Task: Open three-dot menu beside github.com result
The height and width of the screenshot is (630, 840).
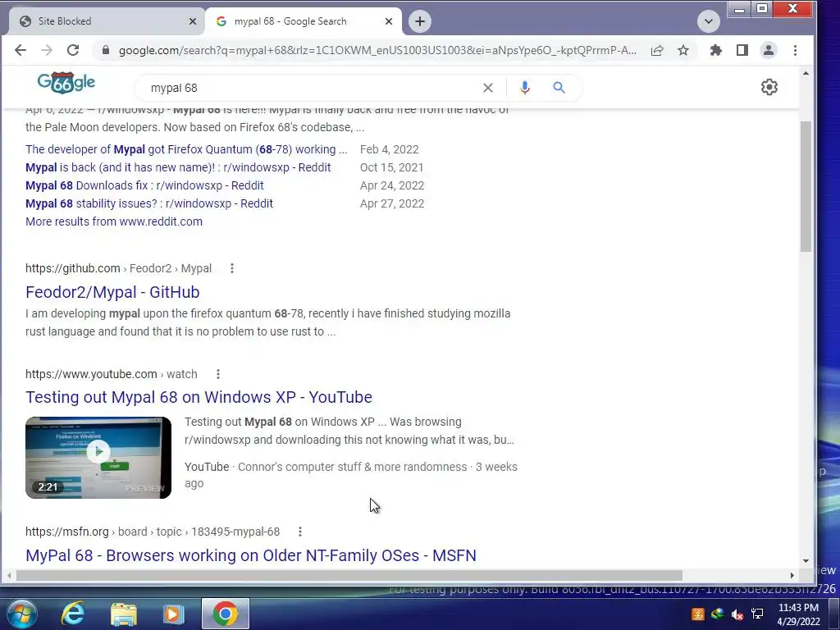Action: (x=232, y=268)
